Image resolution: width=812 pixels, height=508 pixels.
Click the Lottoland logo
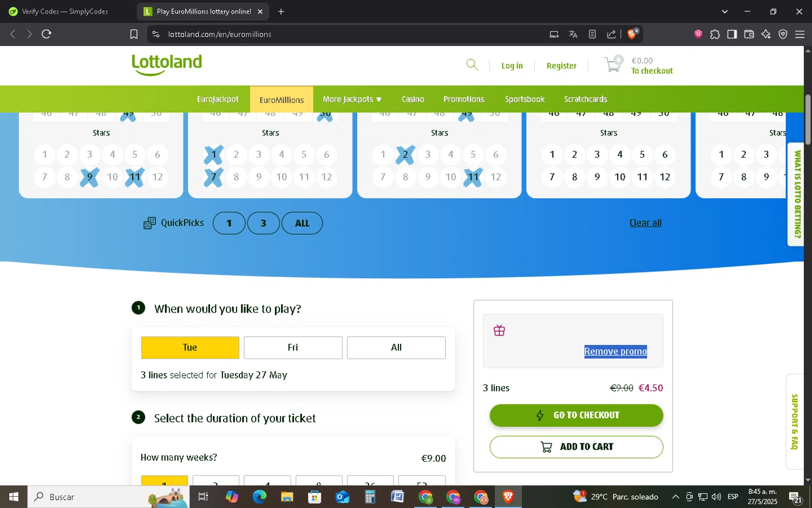[167, 64]
